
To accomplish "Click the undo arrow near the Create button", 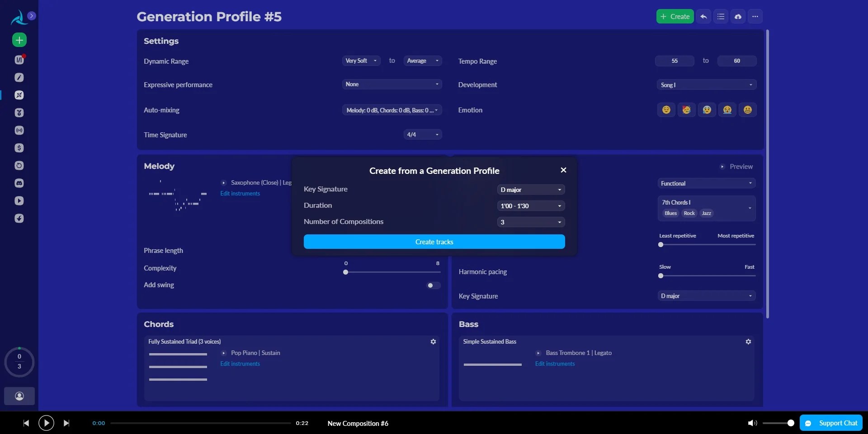I will (703, 16).
